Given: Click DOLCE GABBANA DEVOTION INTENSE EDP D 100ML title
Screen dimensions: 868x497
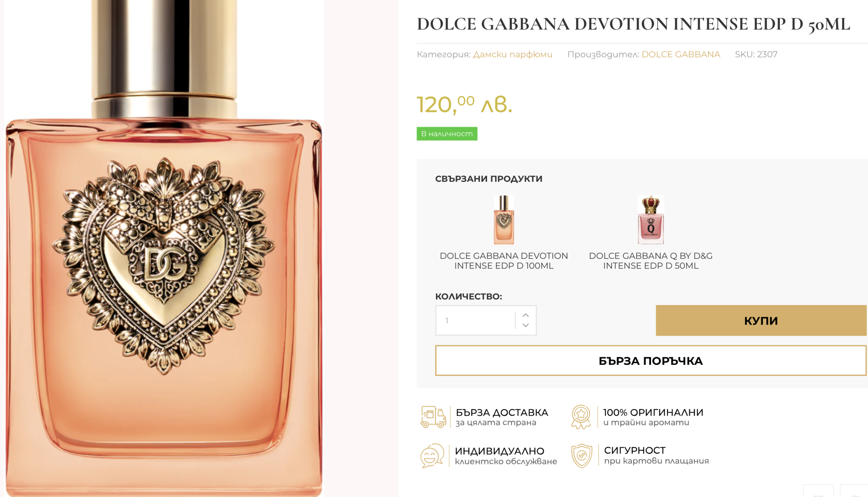Looking at the screenshot, I should (x=504, y=261).
